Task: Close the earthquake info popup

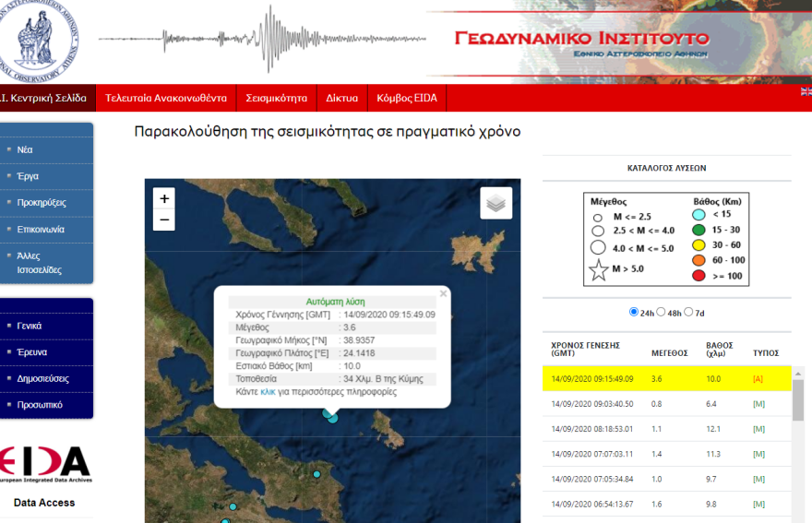Action: [x=443, y=293]
